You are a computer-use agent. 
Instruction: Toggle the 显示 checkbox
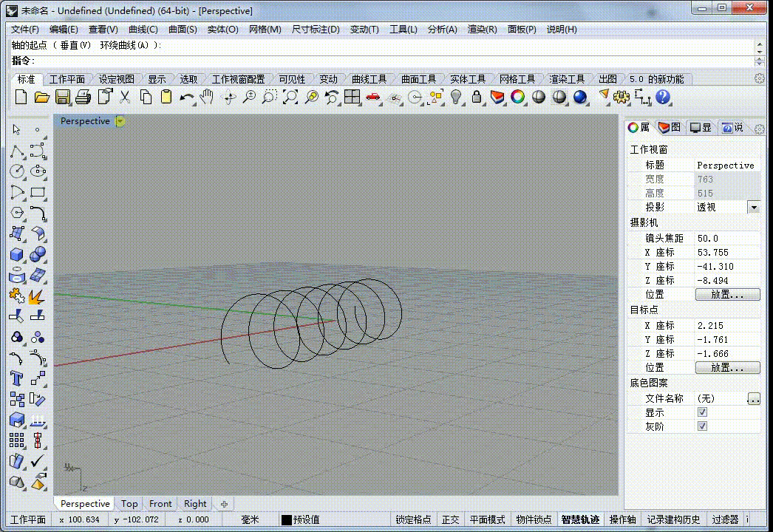pyautogui.click(x=703, y=412)
